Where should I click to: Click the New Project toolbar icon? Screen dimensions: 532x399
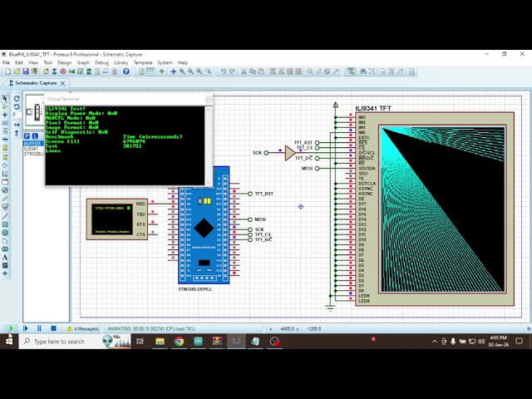tap(8, 71)
